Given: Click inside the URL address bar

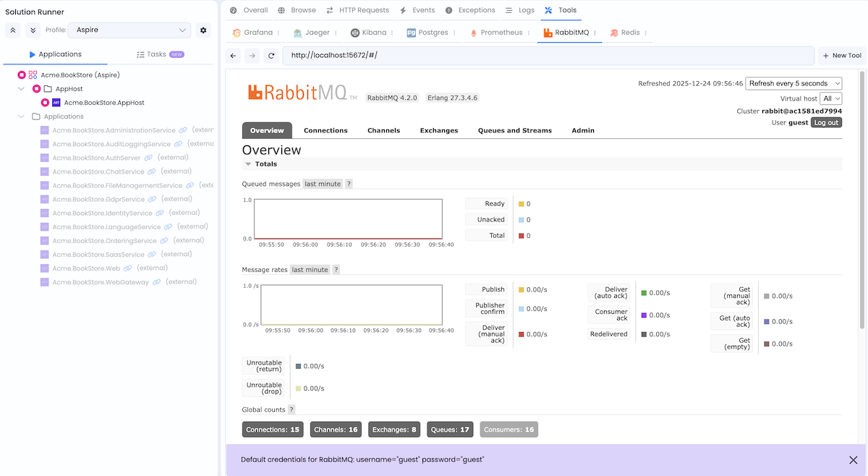Looking at the screenshot, I should pyautogui.click(x=506, y=55).
